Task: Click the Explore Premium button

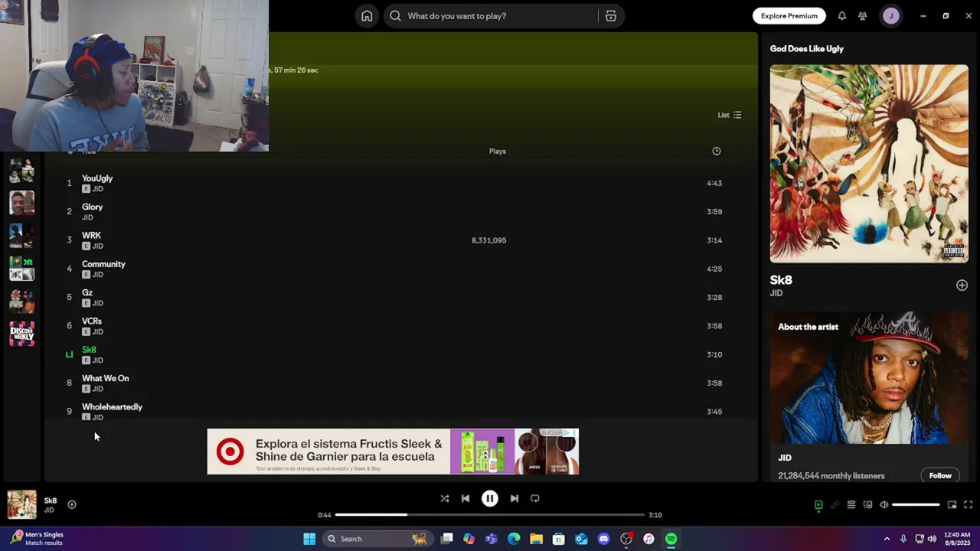Action: [789, 16]
